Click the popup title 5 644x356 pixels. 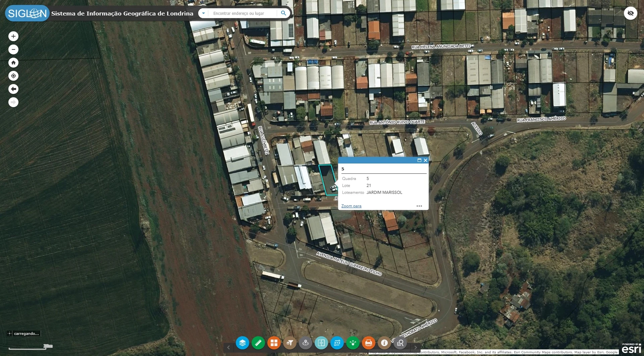point(343,169)
